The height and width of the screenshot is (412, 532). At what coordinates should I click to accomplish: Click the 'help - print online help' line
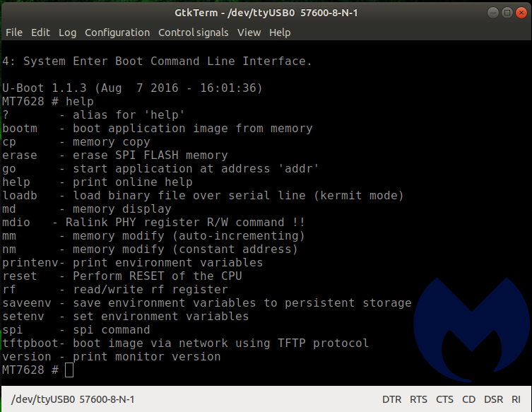97,182
